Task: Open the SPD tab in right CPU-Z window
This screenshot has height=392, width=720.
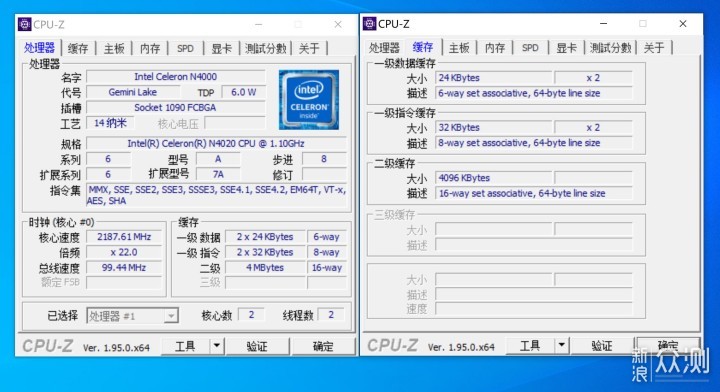Action: point(530,48)
